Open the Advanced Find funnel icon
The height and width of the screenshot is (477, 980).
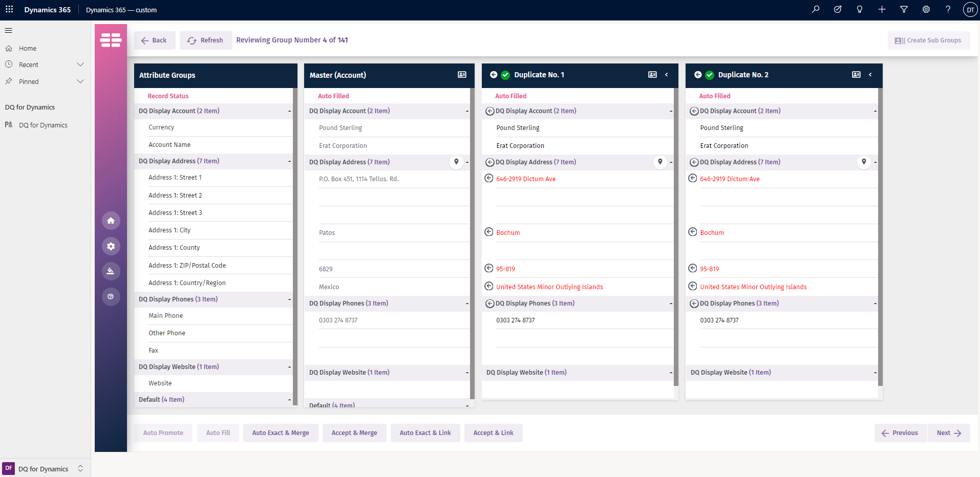point(904,9)
